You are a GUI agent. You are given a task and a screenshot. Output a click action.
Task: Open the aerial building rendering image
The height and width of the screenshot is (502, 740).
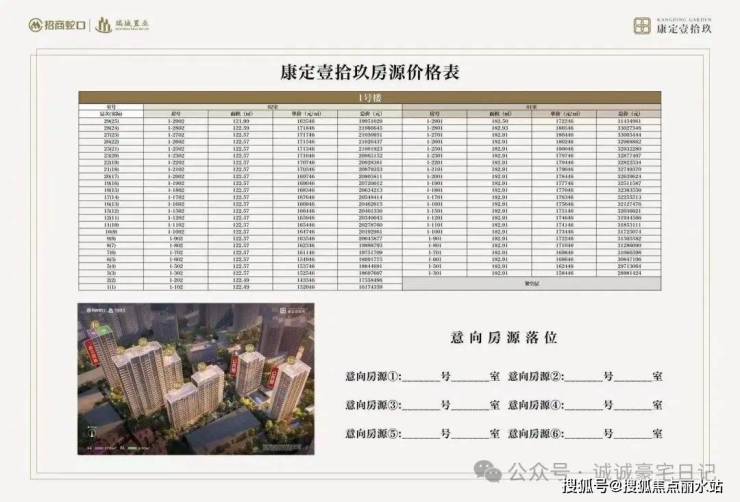(196, 379)
